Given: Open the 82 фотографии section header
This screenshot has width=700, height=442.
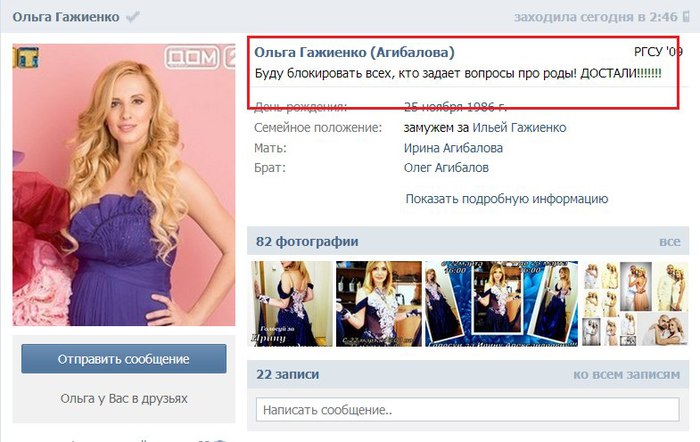Looking at the screenshot, I should click(307, 242).
